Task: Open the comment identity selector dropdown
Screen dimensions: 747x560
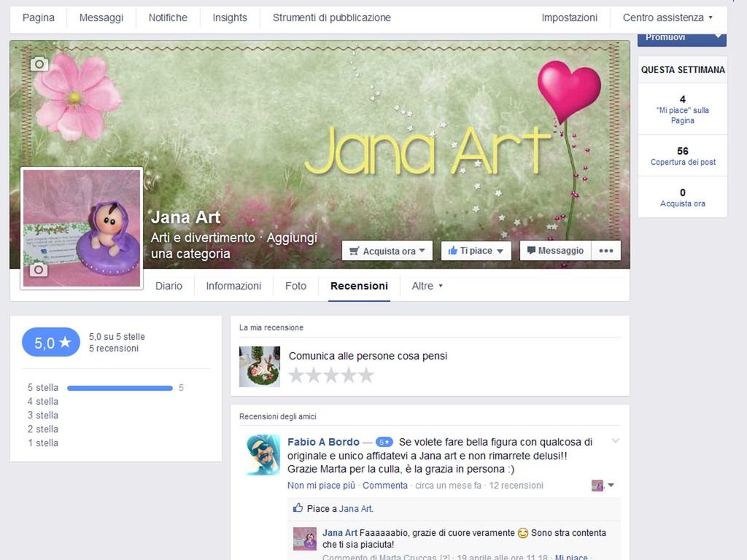Action: point(603,486)
